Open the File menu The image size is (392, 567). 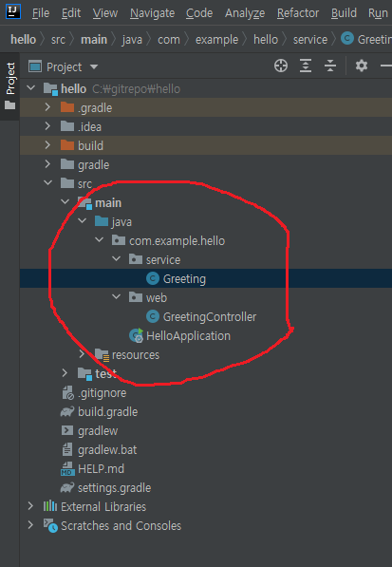coord(41,13)
